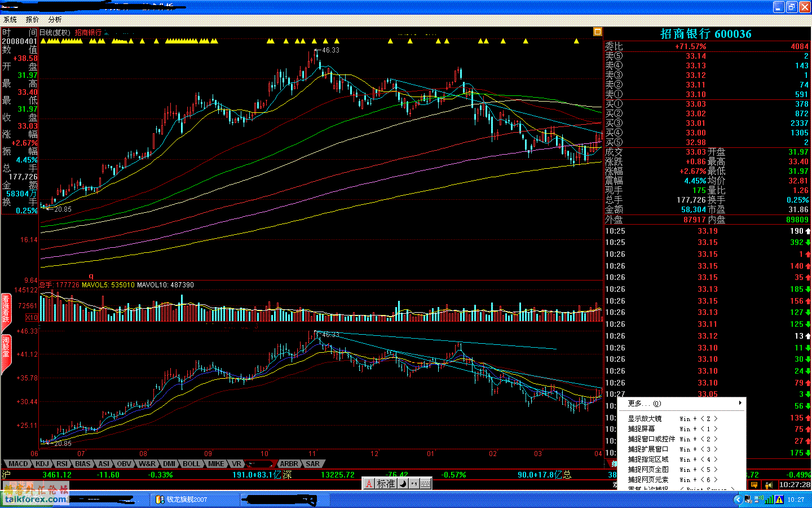Open the ARBR indicator tab
This screenshot has height=508, width=812.
click(x=289, y=464)
